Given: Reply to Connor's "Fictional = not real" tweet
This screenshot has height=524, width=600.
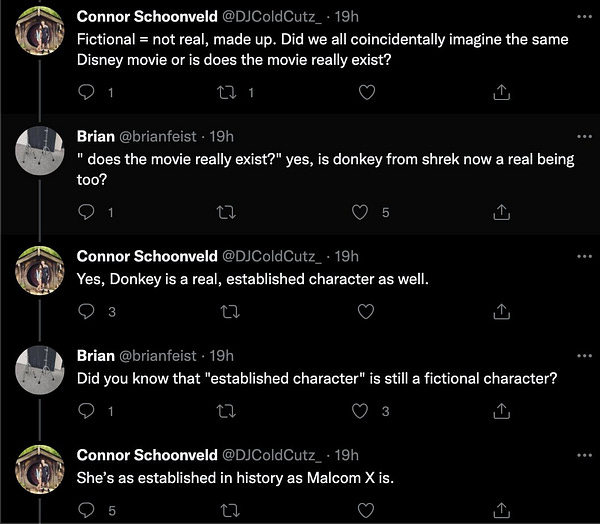Looking at the screenshot, I should coord(87,92).
